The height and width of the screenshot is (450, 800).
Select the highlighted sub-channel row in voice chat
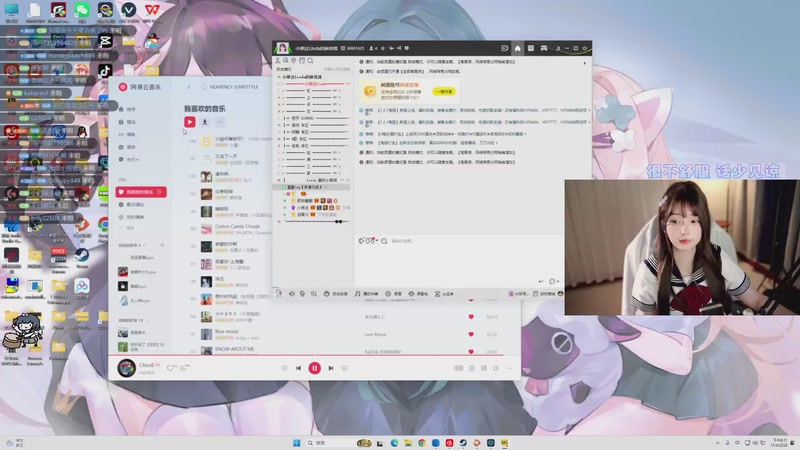[314, 187]
